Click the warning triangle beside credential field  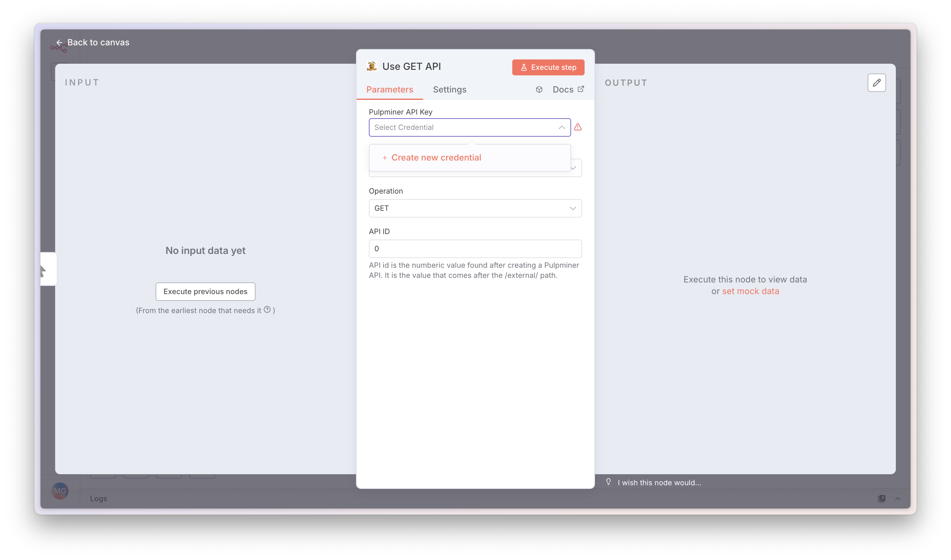[578, 127]
